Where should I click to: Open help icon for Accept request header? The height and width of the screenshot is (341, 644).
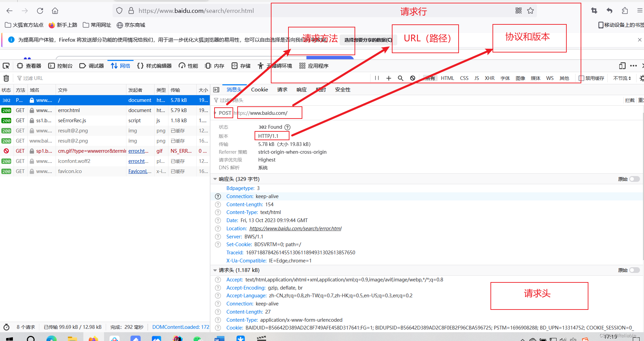click(218, 280)
